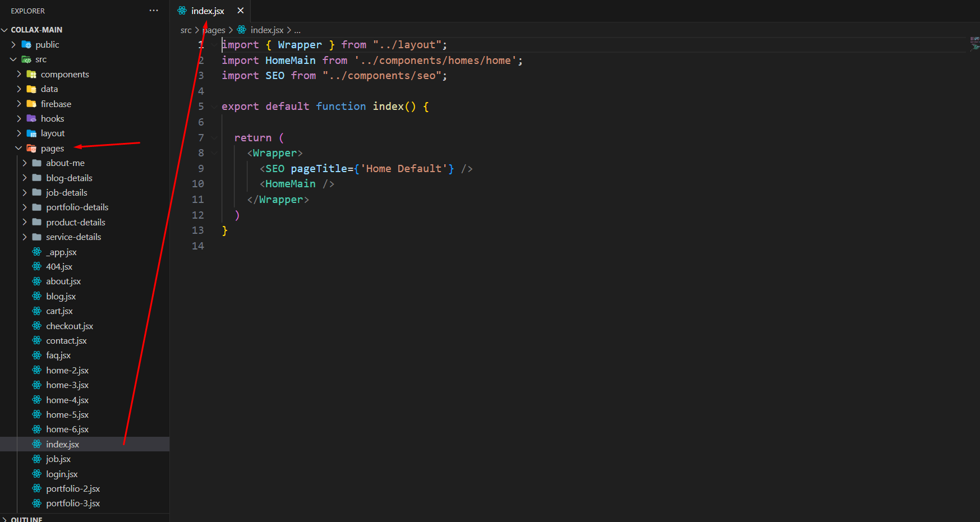Viewport: 980px width, 522px height.
Task: Switch to the index.jsx tab
Action: pos(208,11)
